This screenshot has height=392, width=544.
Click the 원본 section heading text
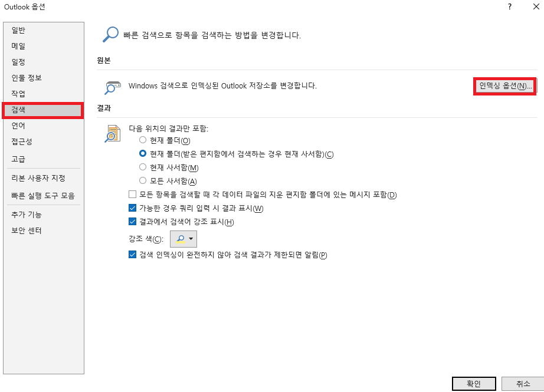104,60
